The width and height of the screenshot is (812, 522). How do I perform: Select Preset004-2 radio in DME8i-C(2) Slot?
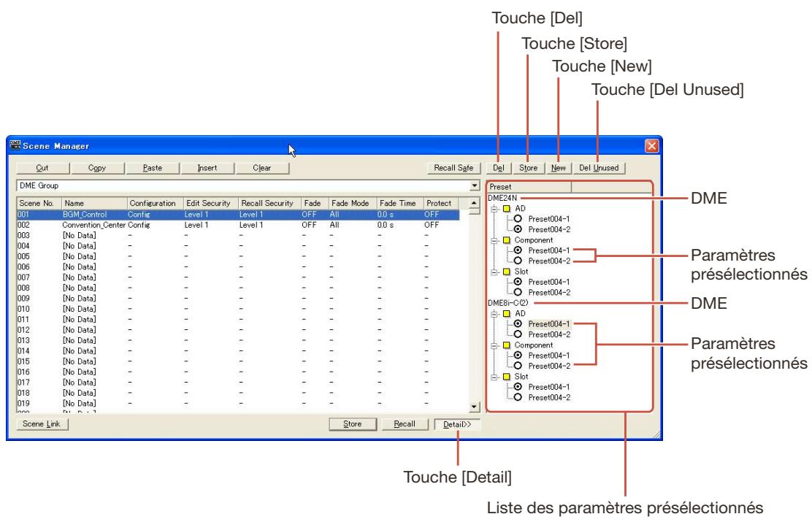517,398
